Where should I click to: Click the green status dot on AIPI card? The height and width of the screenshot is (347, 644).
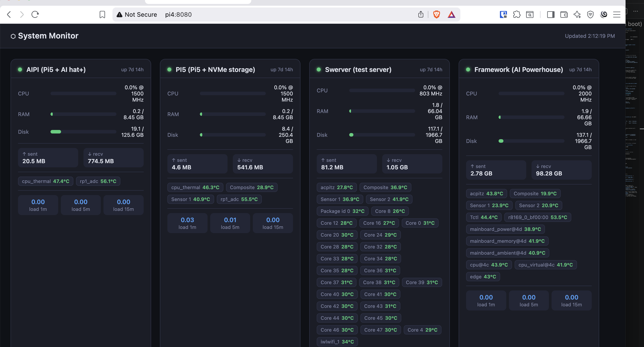point(20,70)
